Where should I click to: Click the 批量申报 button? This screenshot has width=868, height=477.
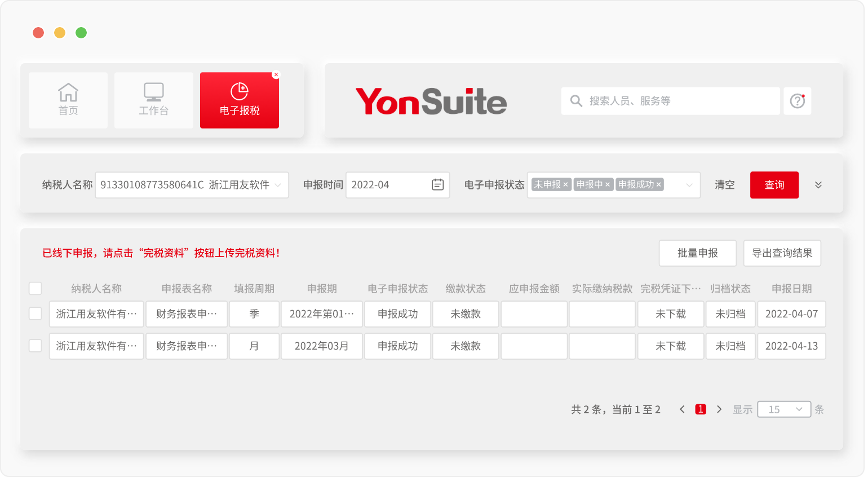(697, 253)
